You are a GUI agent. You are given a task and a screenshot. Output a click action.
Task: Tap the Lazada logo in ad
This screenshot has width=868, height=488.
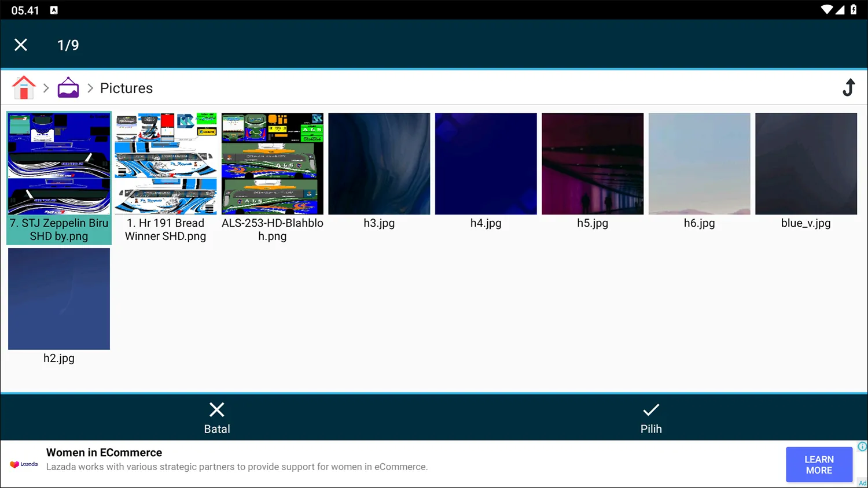[24, 464]
